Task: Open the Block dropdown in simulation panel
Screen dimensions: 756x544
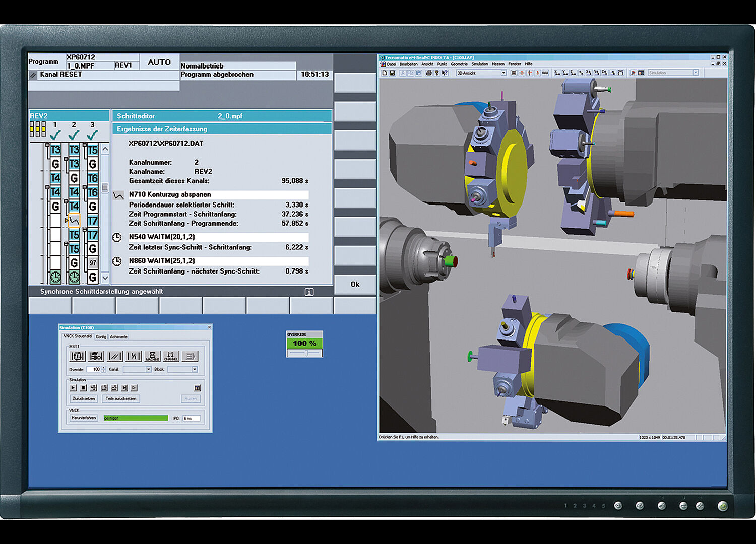Action: [195, 369]
